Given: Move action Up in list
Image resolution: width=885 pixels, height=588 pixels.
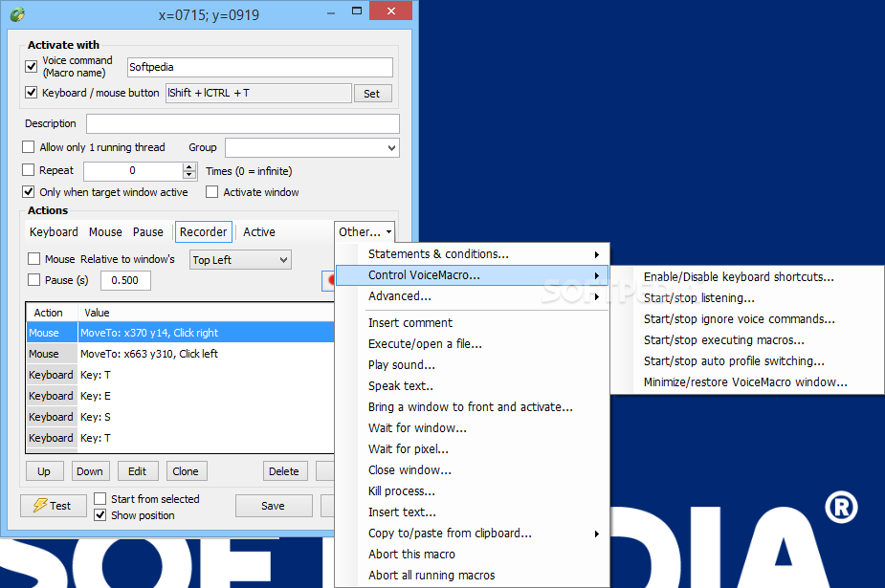Looking at the screenshot, I should pos(45,471).
